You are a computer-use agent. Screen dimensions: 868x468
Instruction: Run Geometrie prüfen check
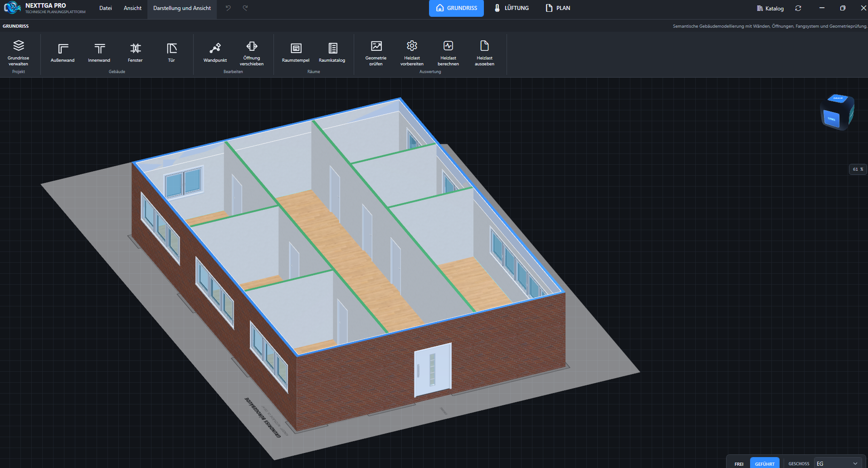[376, 53]
